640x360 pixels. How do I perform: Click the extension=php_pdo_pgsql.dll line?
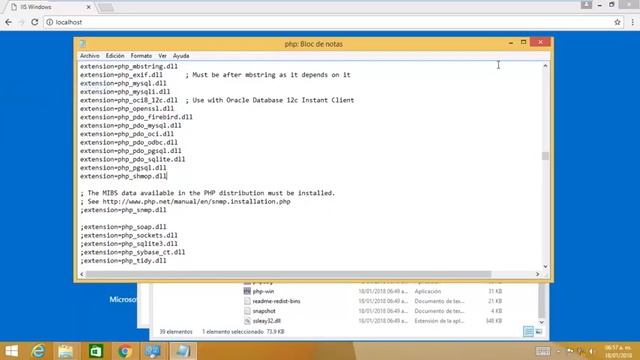tap(131, 151)
